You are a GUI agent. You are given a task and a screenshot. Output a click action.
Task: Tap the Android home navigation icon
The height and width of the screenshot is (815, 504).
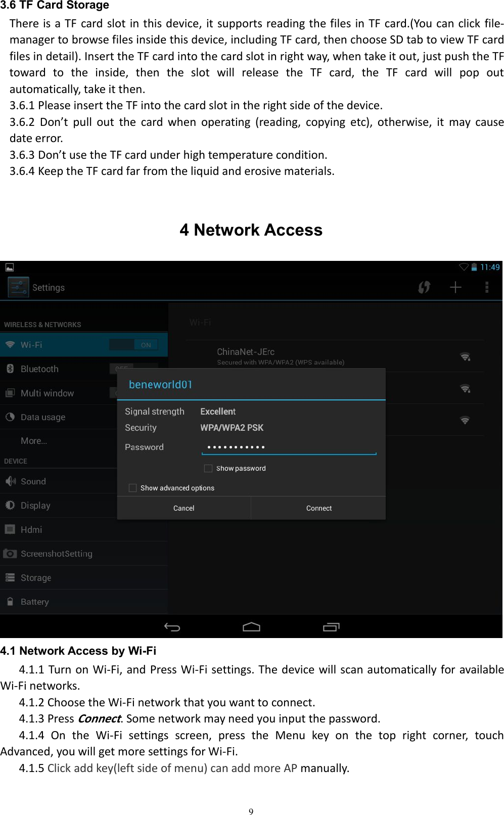pyautogui.click(x=251, y=627)
